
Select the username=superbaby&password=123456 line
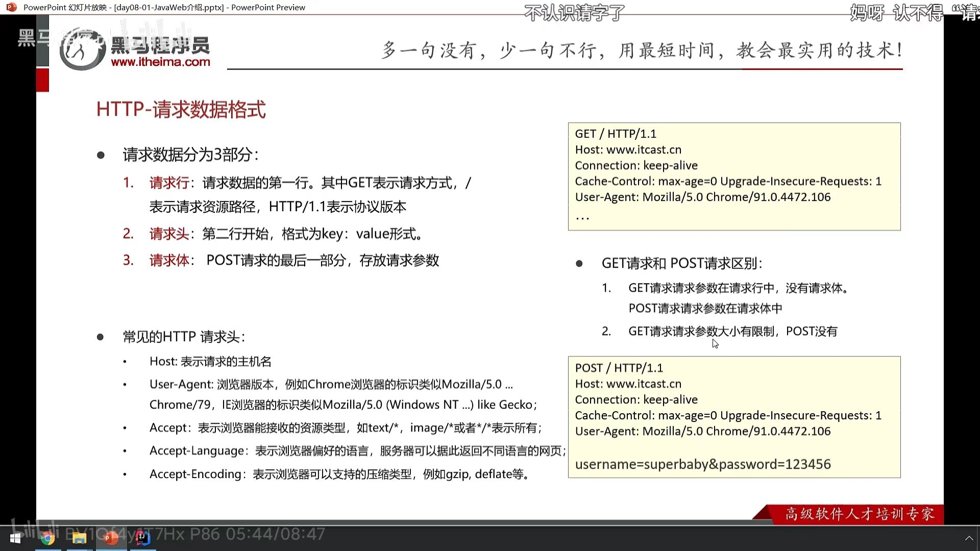point(702,464)
